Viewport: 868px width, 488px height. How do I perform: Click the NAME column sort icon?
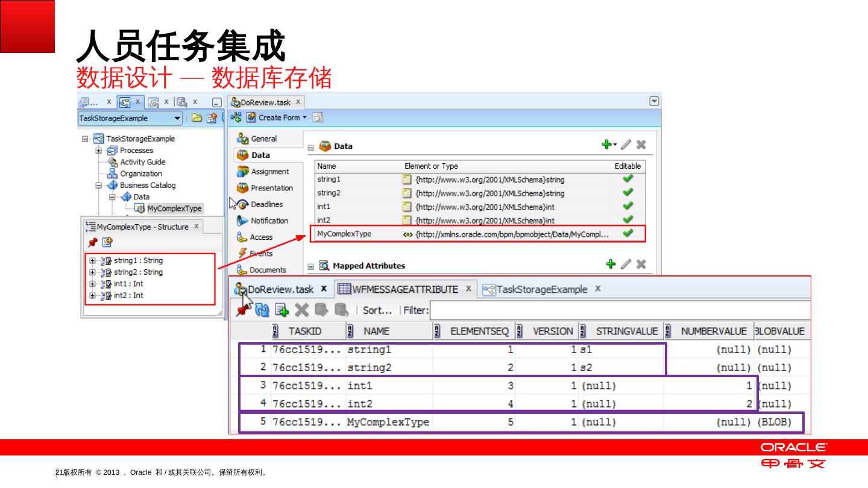tap(350, 331)
